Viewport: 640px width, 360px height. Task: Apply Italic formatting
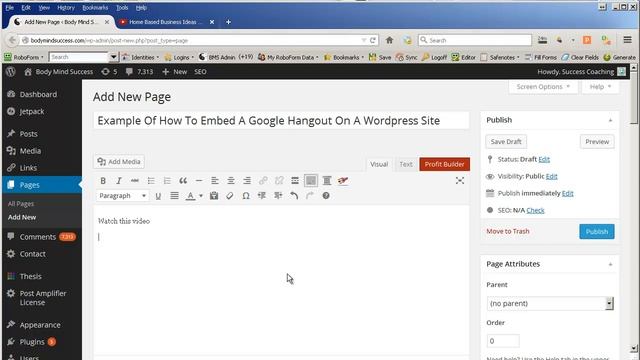(x=119, y=180)
